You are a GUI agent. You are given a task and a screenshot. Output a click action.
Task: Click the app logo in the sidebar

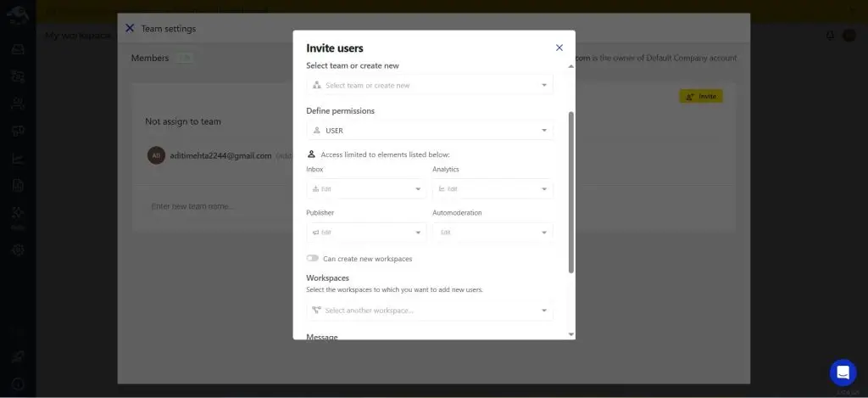pos(18,14)
